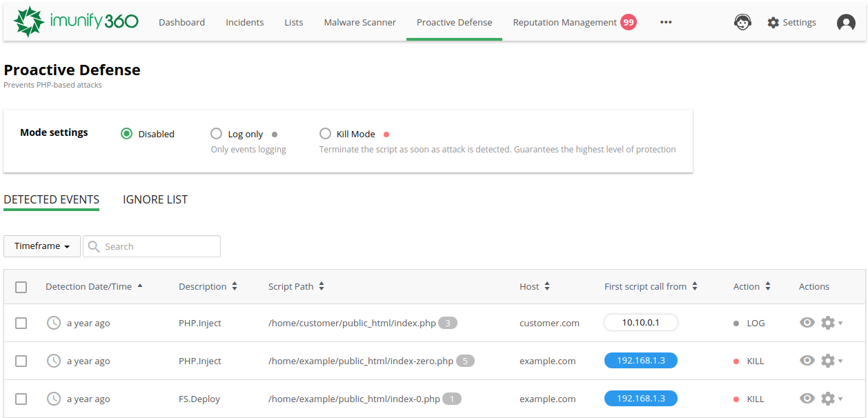The height and width of the screenshot is (418, 868).
Task: Open the Incidents tab
Action: point(244,22)
